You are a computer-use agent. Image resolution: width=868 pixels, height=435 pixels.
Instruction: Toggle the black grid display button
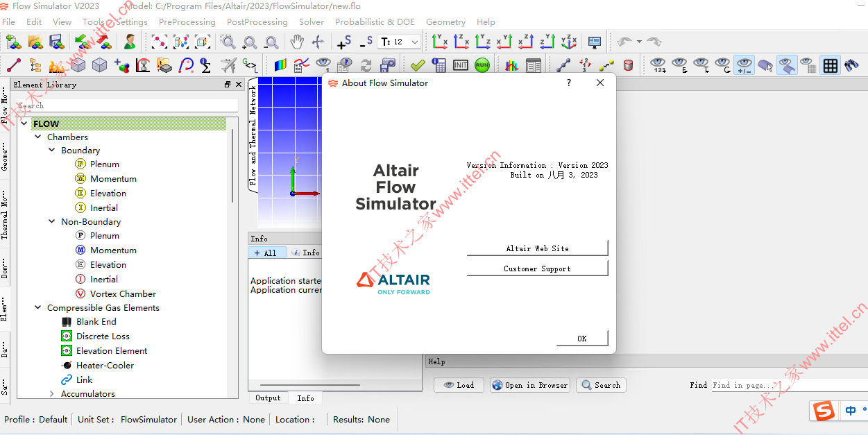tap(831, 65)
